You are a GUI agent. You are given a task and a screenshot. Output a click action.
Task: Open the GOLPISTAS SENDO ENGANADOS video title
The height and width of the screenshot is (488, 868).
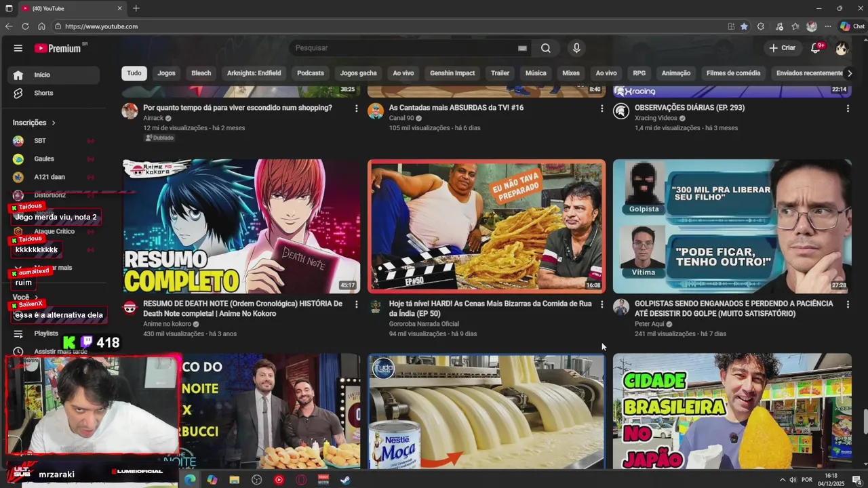tap(734, 308)
